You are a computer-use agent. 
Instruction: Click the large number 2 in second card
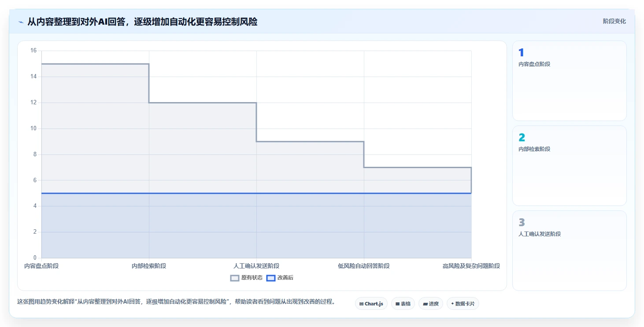coord(522,138)
